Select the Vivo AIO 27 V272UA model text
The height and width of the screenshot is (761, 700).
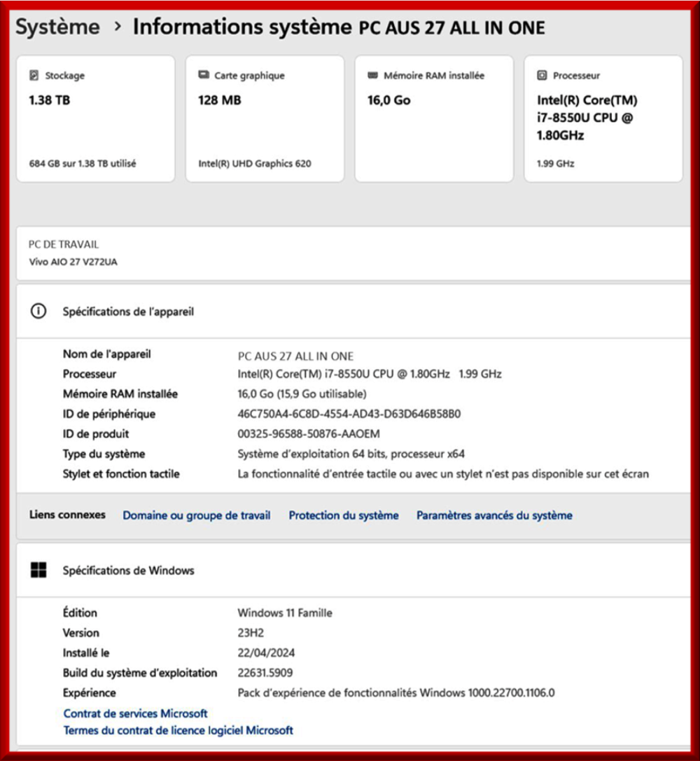[73, 262]
